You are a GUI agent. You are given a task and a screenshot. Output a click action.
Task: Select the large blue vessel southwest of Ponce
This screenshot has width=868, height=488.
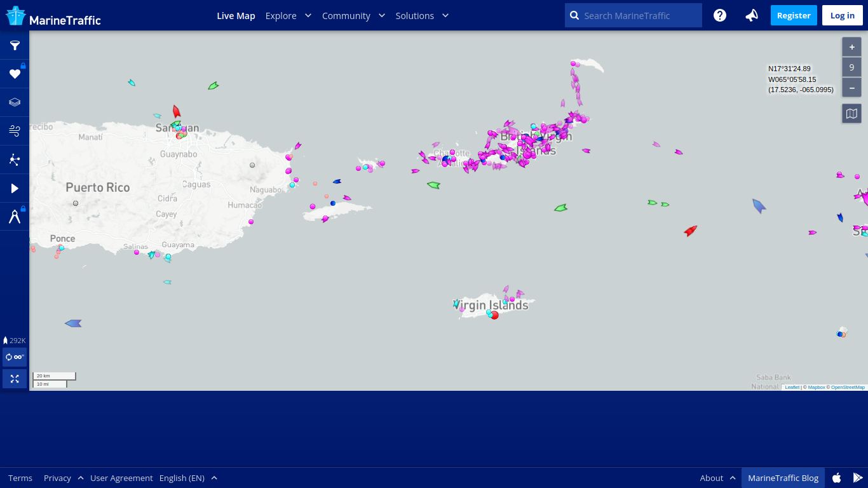click(73, 323)
